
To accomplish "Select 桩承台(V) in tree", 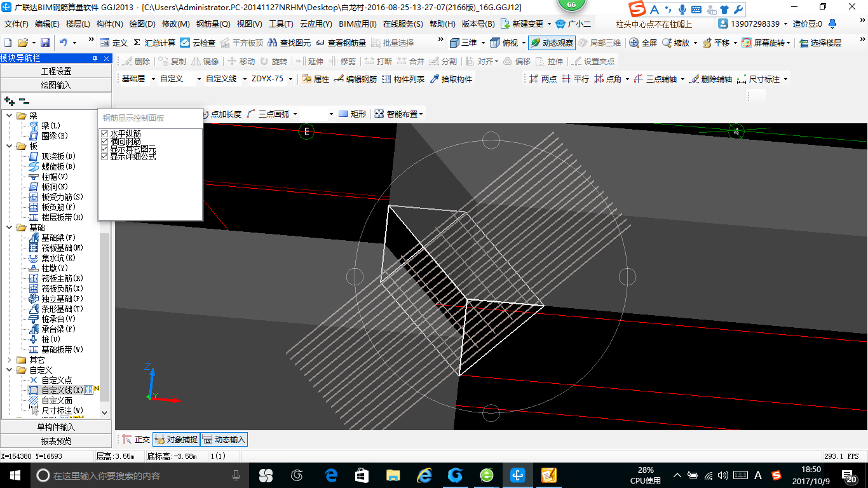I will tap(58, 319).
